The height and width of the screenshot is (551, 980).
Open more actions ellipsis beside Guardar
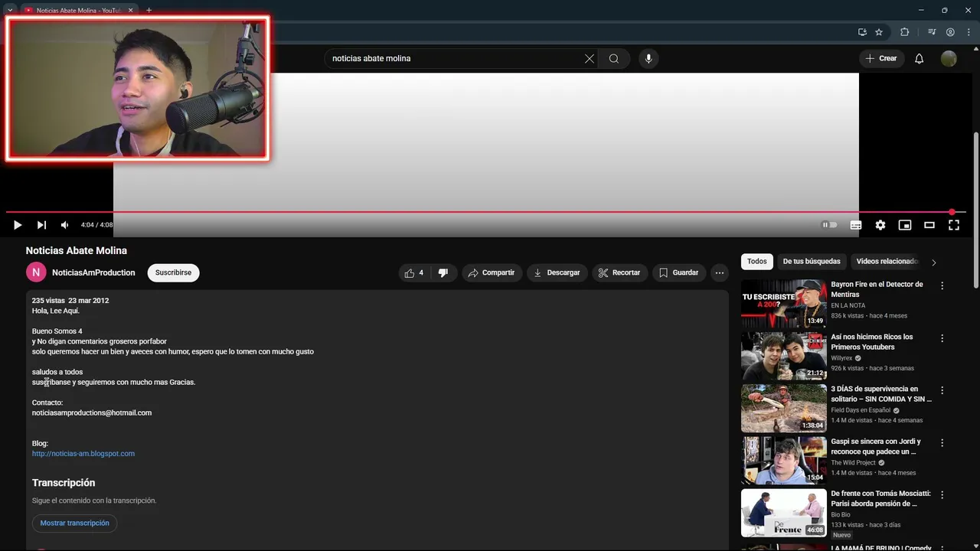click(x=720, y=272)
